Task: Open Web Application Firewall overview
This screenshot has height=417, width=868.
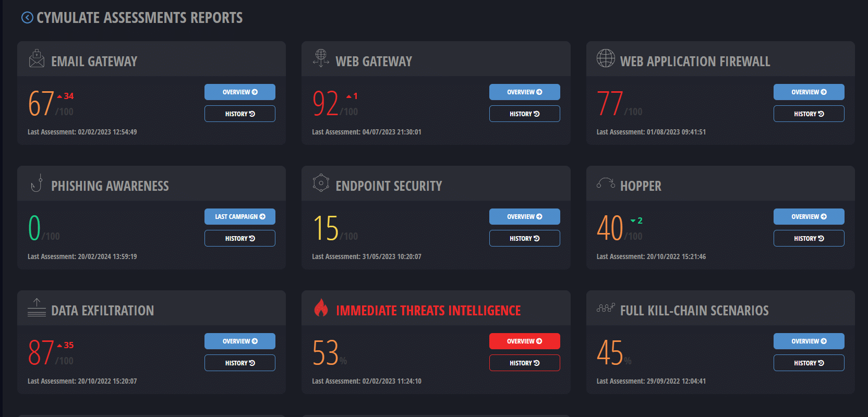Action: 809,92
